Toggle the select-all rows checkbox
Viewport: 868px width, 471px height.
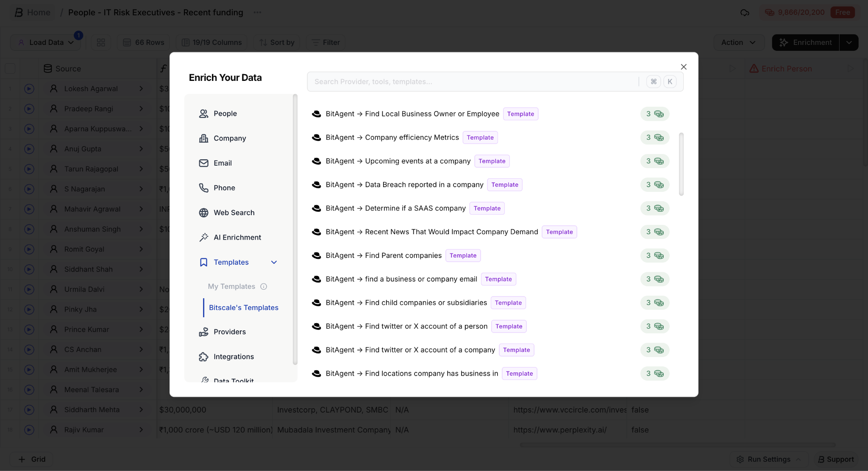pyautogui.click(x=10, y=69)
